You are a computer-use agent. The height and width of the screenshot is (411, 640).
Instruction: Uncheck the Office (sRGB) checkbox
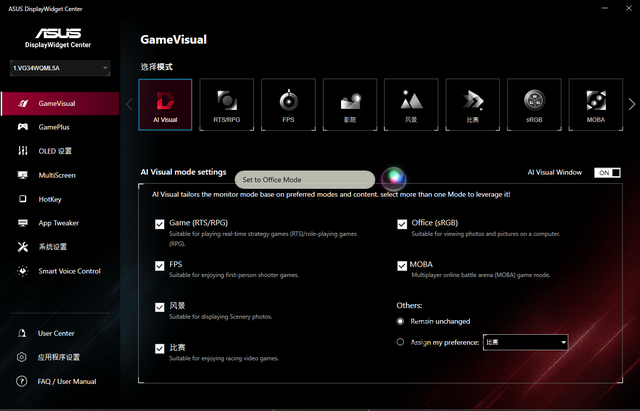(402, 224)
